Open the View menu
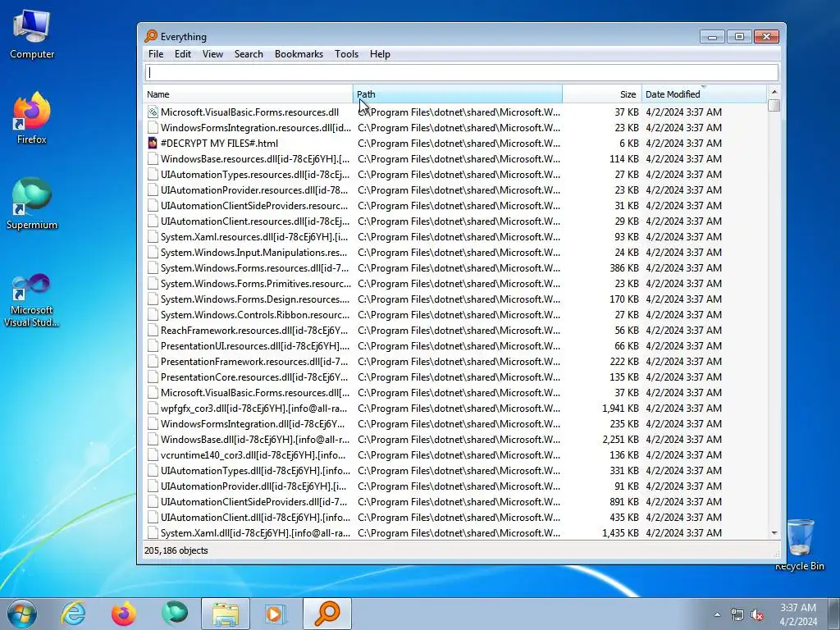Image resolution: width=840 pixels, height=630 pixels. pyautogui.click(x=212, y=54)
